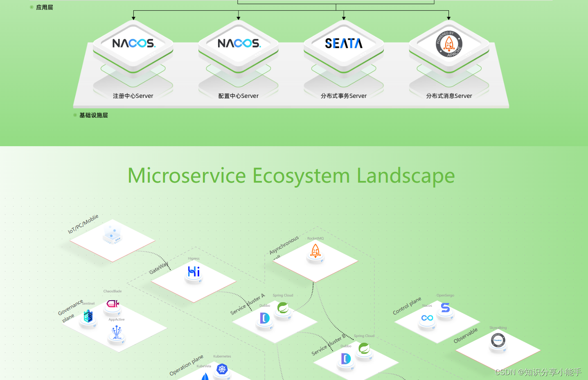The height and width of the screenshot is (380, 588).
Task: Click the small KubeVela caption
Action: tap(204, 366)
